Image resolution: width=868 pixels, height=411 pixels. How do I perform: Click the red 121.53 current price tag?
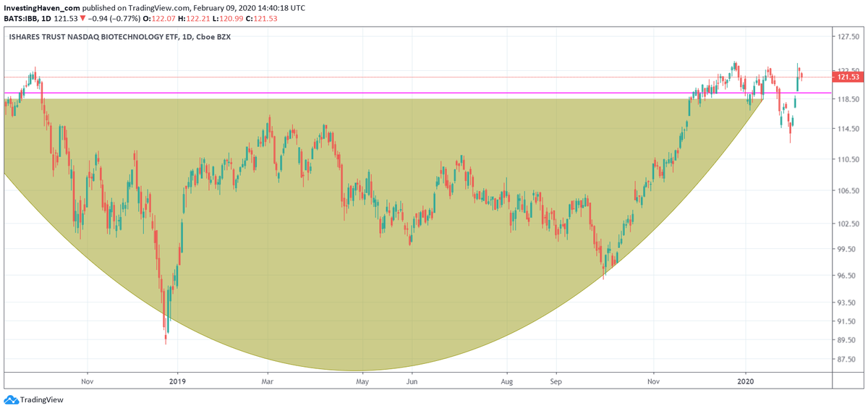tap(847, 77)
